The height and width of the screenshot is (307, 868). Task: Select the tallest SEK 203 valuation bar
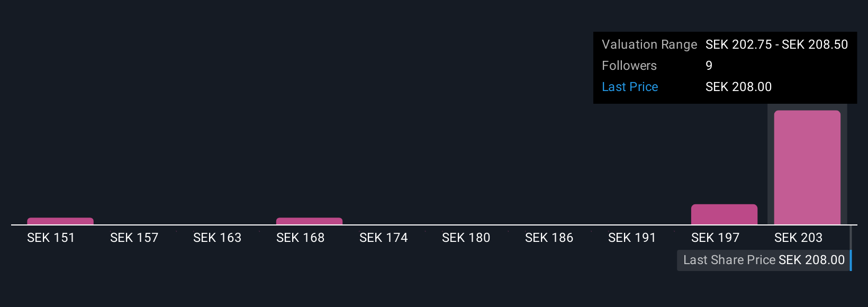pyautogui.click(x=807, y=168)
